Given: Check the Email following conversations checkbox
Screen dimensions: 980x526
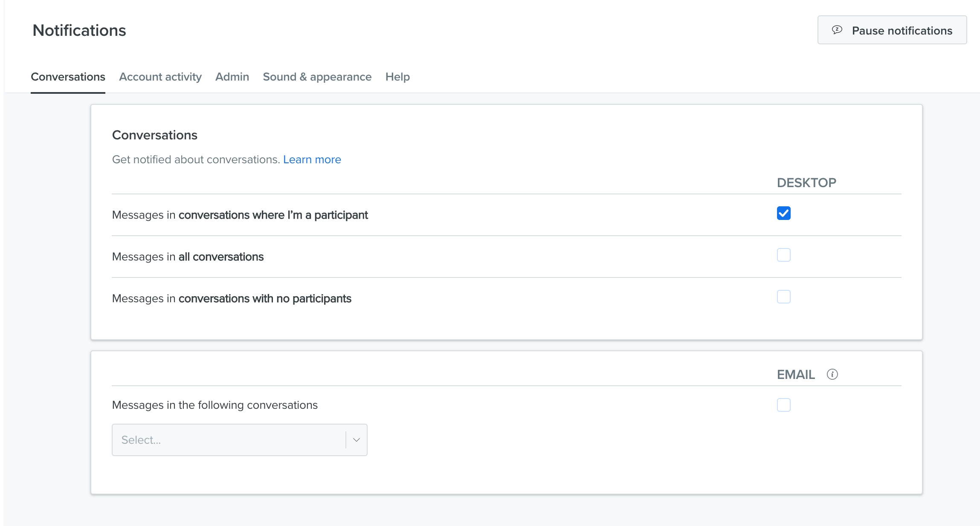Looking at the screenshot, I should 783,405.
